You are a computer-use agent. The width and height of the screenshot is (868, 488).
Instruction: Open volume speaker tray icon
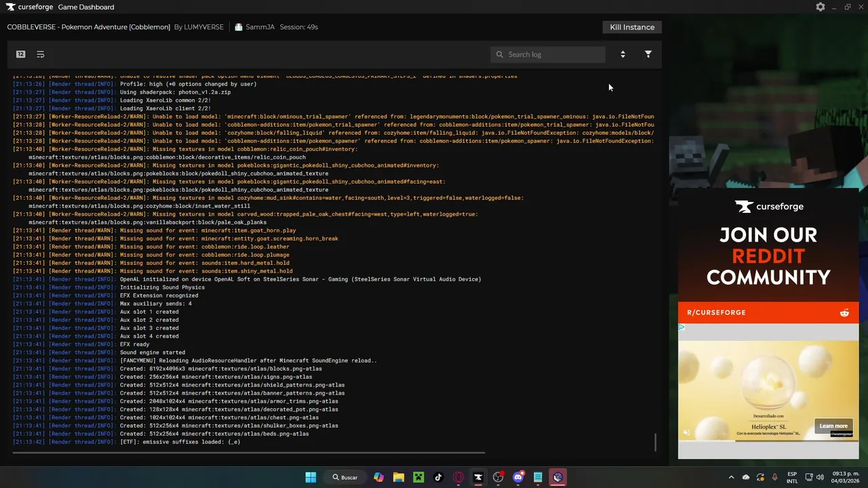[x=820, y=477]
